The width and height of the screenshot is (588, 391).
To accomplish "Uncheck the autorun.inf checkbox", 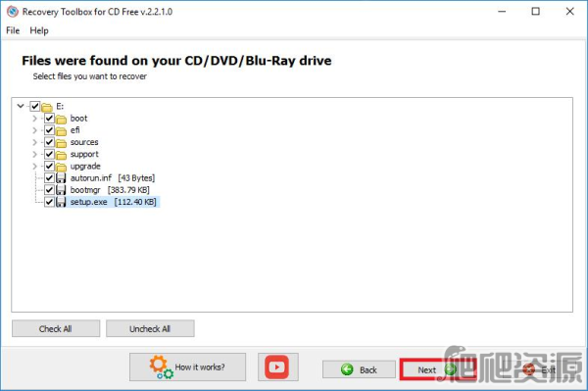I will tap(49, 178).
